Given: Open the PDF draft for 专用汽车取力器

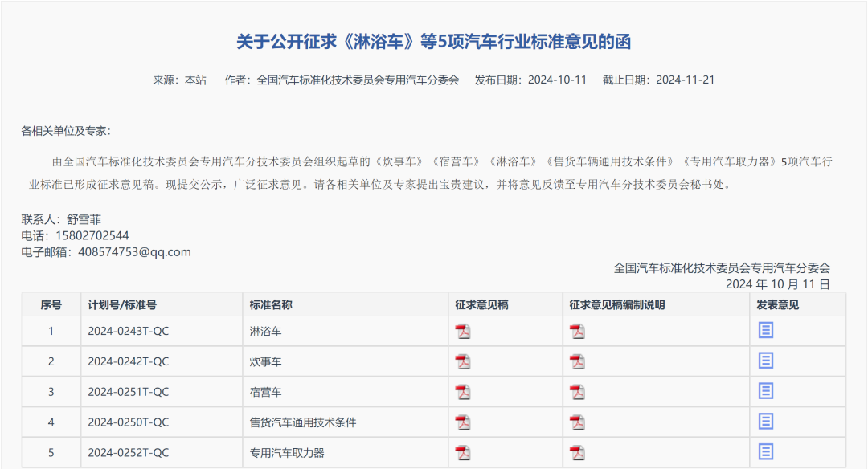Looking at the screenshot, I should [464, 451].
